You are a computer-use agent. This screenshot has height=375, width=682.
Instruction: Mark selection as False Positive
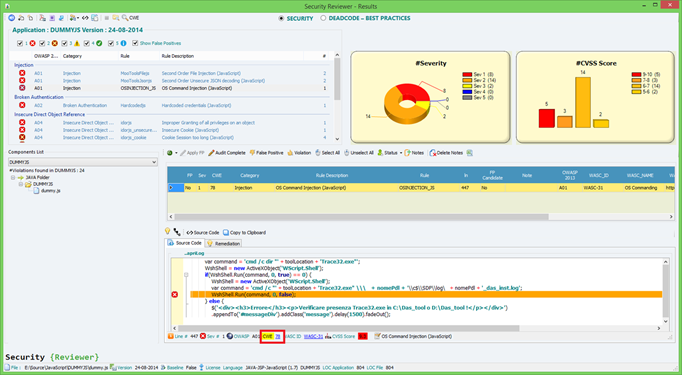266,153
